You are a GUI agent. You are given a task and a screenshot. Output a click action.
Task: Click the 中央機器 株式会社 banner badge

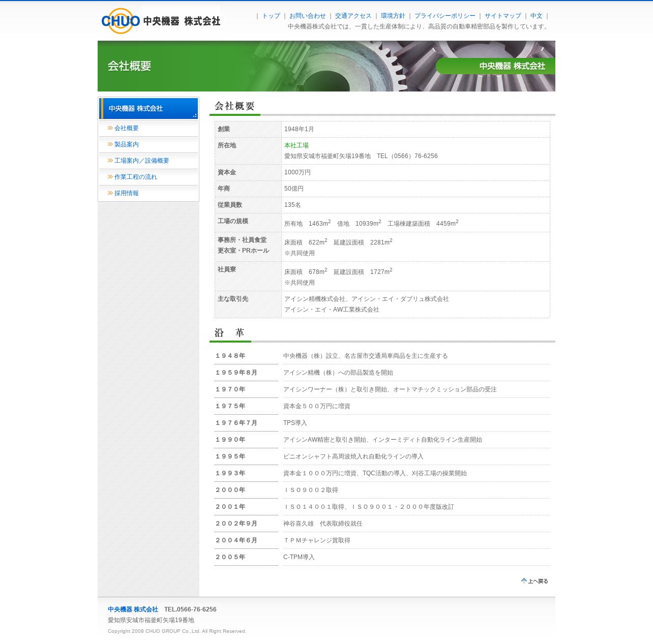pos(495,66)
